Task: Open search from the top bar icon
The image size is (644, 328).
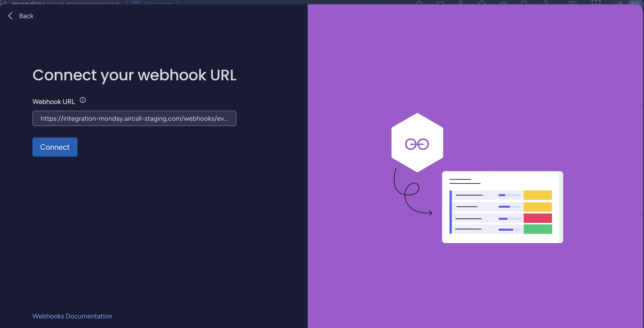Action: tap(524, 4)
